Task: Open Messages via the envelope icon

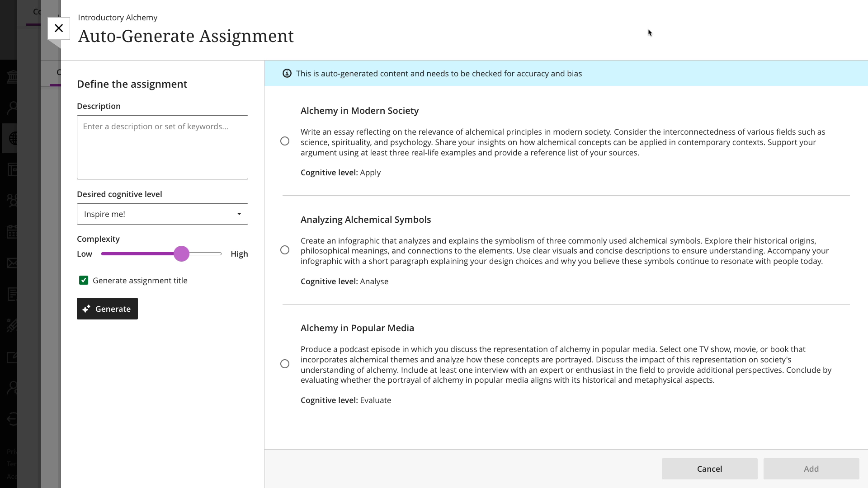Action: pos(12,263)
